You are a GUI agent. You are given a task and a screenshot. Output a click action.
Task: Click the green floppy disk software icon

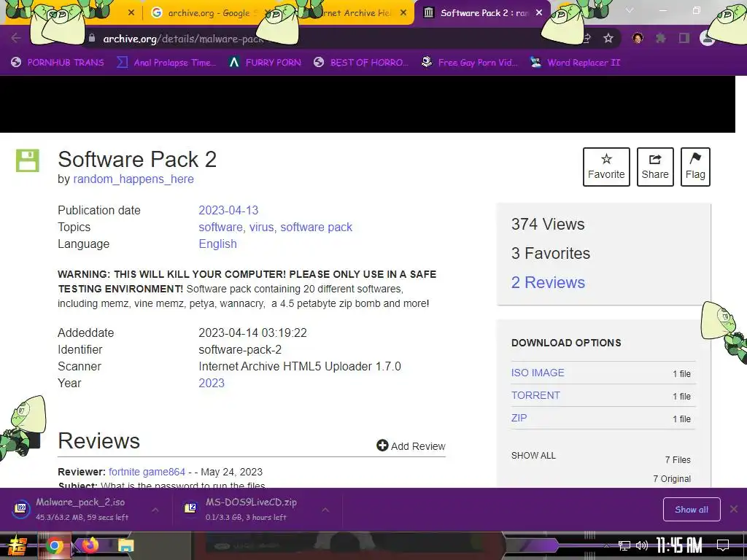click(x=28, y=160)
